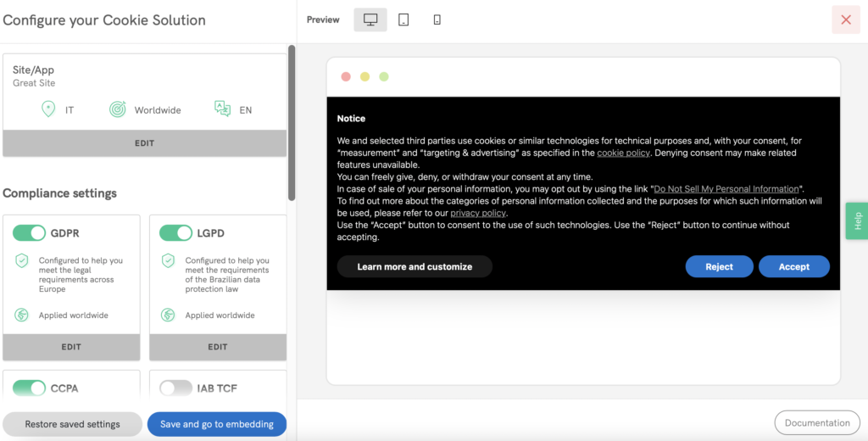Switch preview to mobile phone icon
The width and height of the screenshot is (868, 441).
pos(437,20)
